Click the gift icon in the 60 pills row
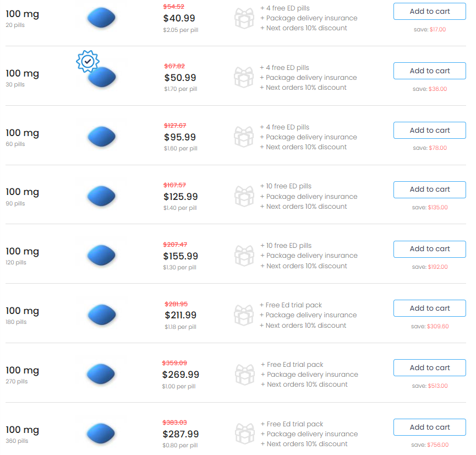This screenshot has width=476, height=455. coord(244,137)
